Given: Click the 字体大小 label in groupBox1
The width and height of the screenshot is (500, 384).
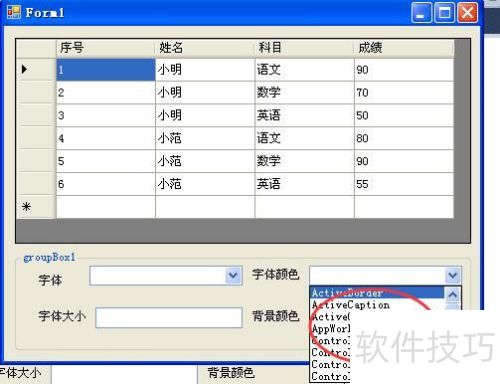Looking at the screenshot, I should click(x=62, y=316).
